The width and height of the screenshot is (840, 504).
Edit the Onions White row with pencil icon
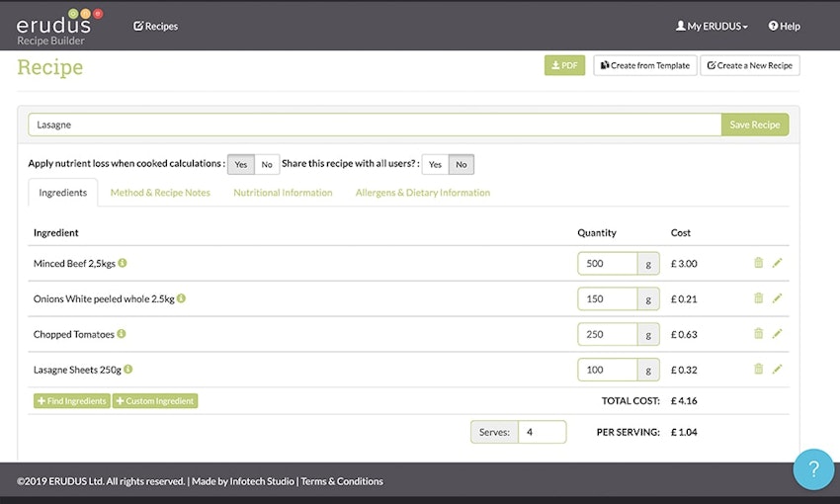(778, 297)
